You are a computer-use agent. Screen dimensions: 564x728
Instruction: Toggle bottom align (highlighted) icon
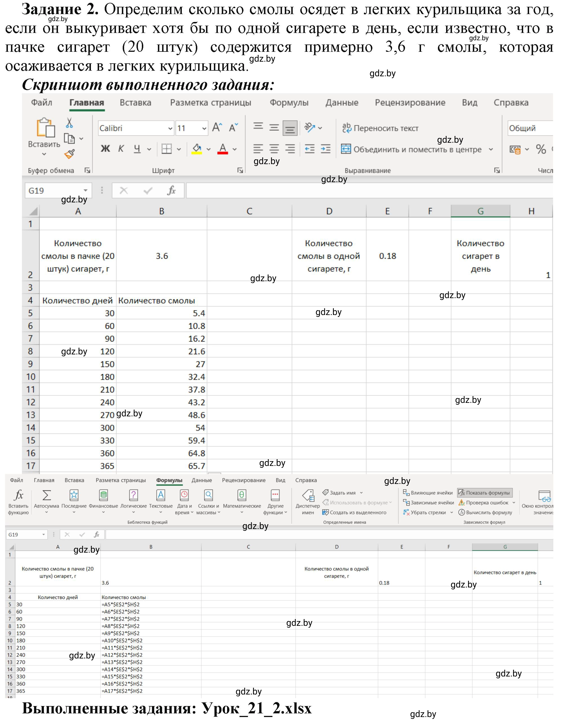(290, 128)
